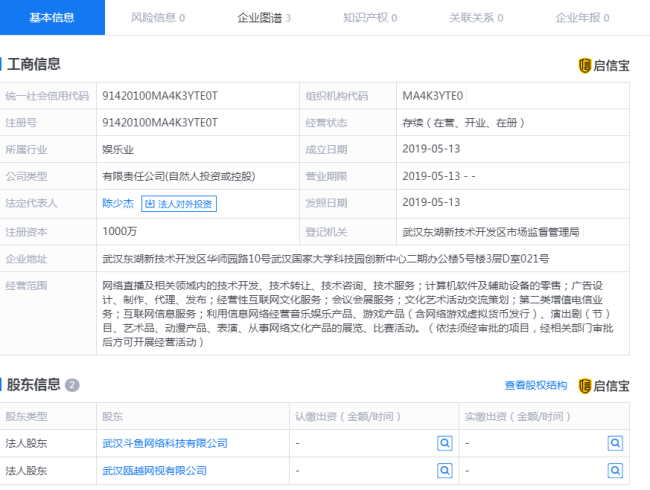Select 注册号 value 91420100MA4K3YTE0T
Screen dimensions: 650x490
160,123
